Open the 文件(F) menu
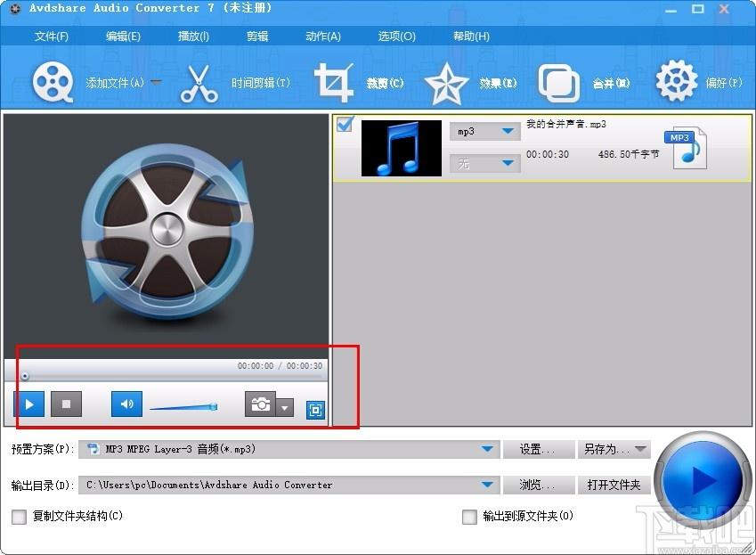The image size is (756, 555). (52, 37)
